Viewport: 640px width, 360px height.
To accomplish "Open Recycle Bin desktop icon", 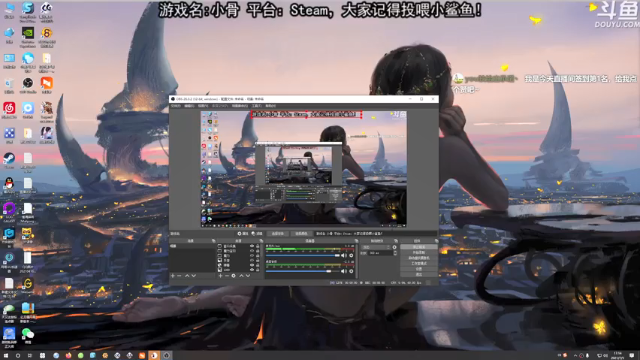I will click(x=9, y=85).
